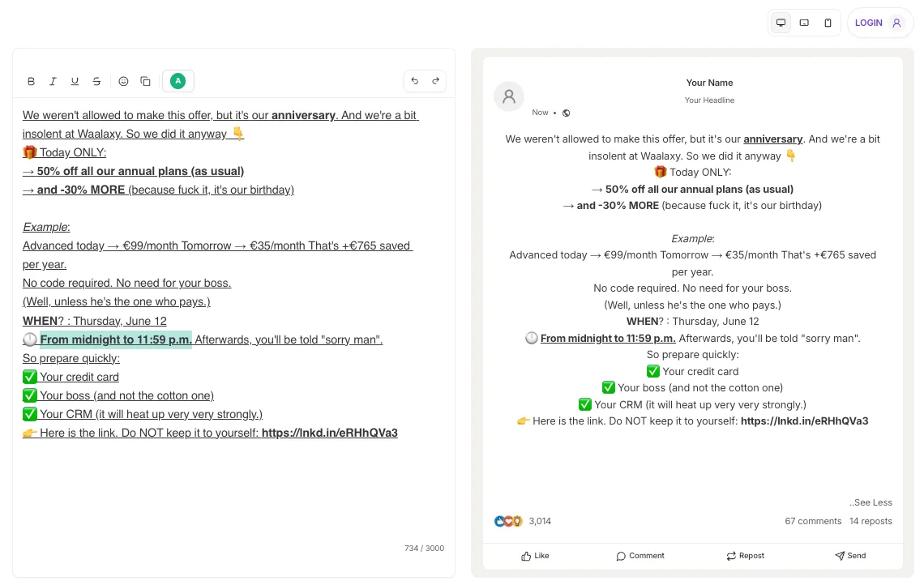Click the globe visibility icon

click(567, 113)
